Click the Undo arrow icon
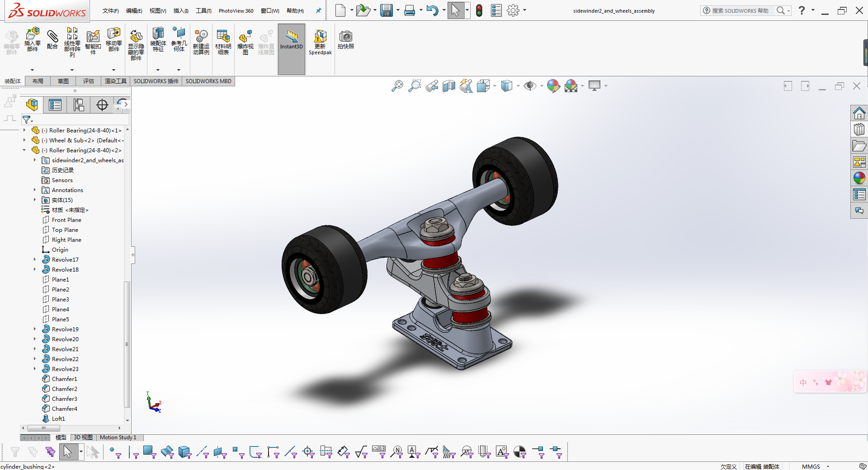868x470 pixels. (433, 10)
